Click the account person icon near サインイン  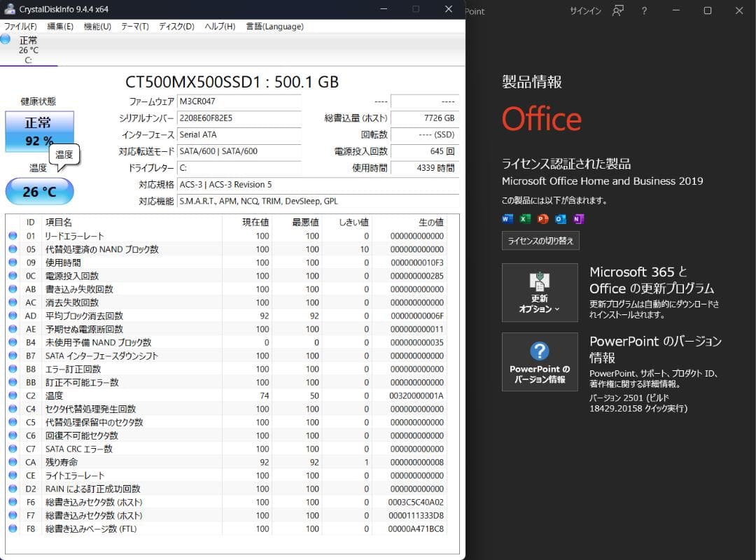point(617,11)
